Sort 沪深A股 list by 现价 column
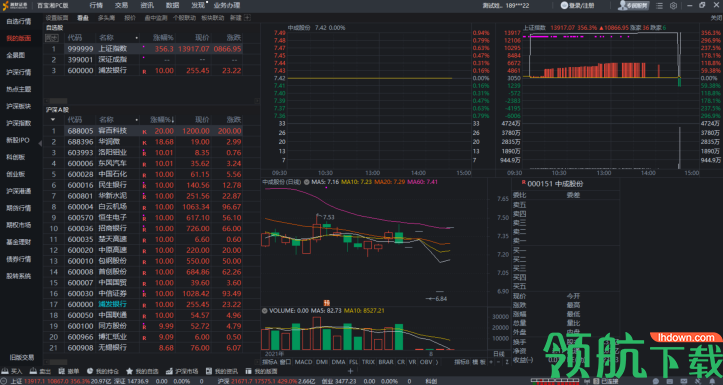 (x=202, y=120)
